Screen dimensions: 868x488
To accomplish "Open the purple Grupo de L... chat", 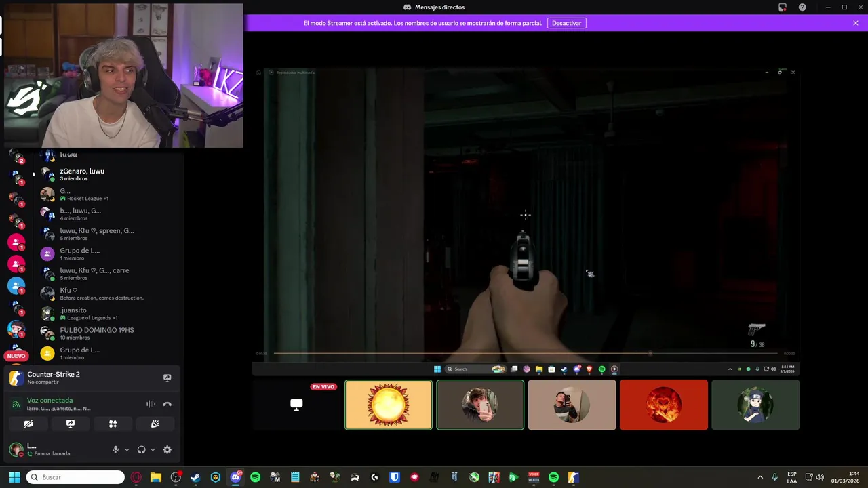I will (x=108, y=254).
